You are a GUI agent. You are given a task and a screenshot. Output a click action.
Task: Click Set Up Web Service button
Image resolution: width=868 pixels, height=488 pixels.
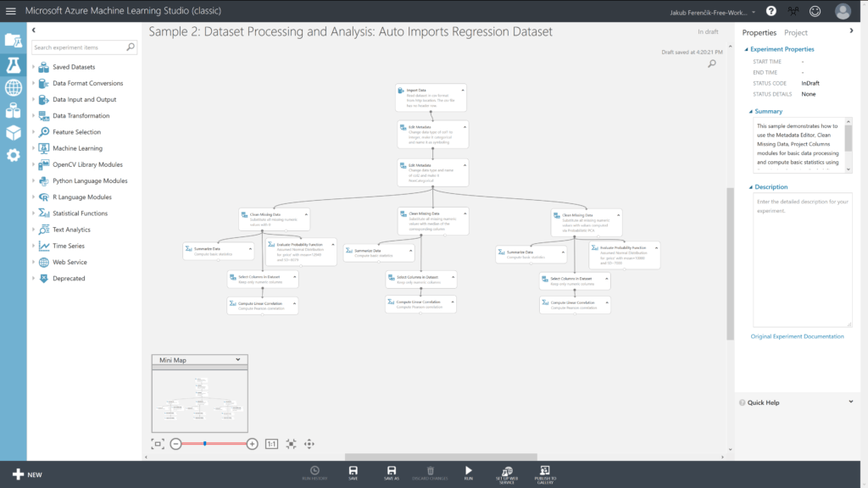(x=506, y=474)
